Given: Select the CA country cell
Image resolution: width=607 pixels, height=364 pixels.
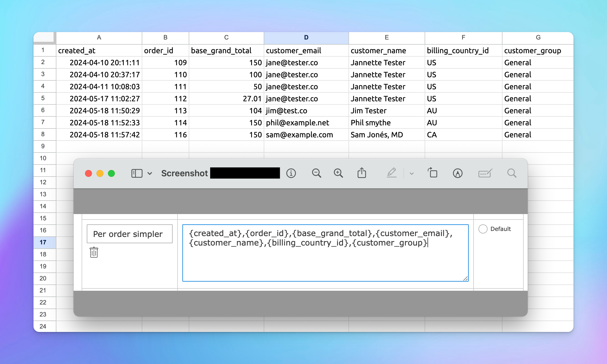Looking at the screenshot, I should 464,134.
